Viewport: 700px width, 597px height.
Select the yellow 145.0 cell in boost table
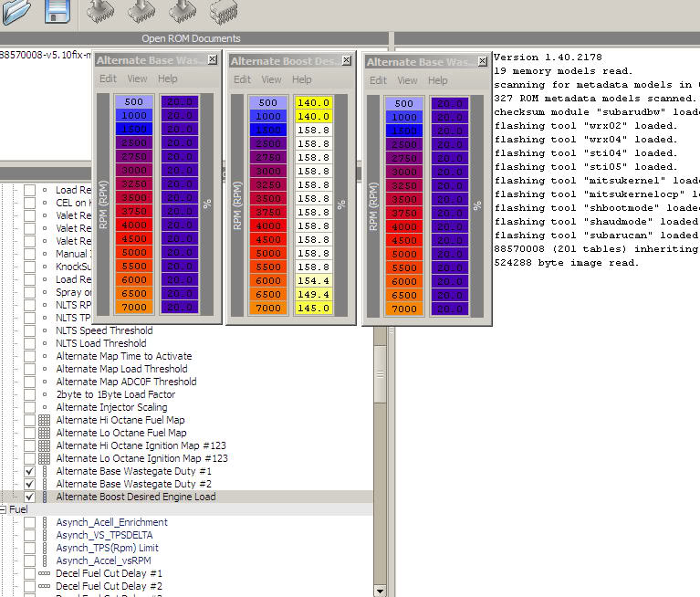[x=313, y=309]
